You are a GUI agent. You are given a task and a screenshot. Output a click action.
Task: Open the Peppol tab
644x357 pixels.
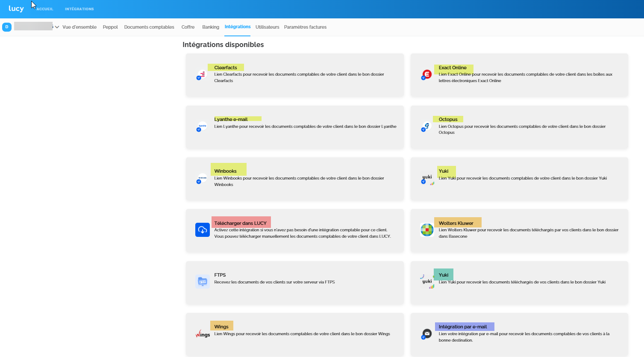[x=110, y=27]
